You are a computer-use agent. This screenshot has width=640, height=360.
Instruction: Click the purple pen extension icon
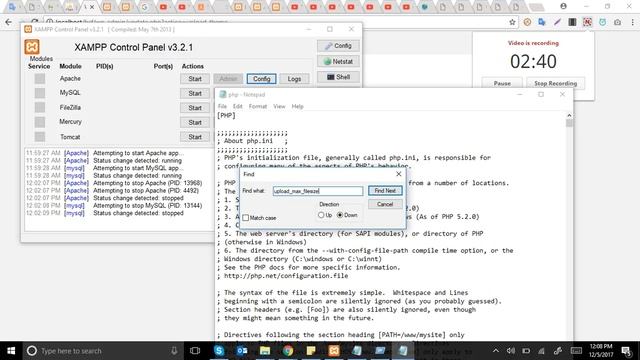tap(557, 22)
